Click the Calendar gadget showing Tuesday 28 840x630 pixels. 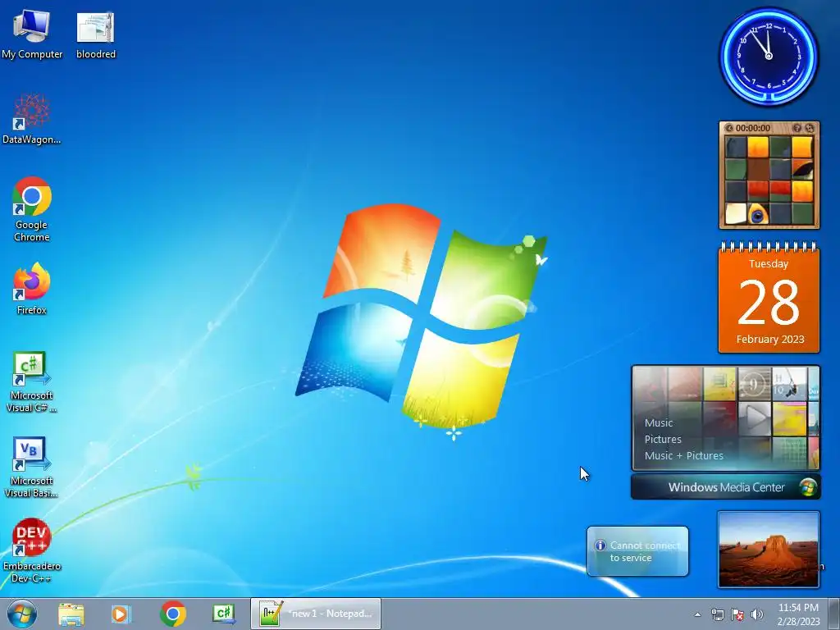pyautogui.click(x=769, y=298)
